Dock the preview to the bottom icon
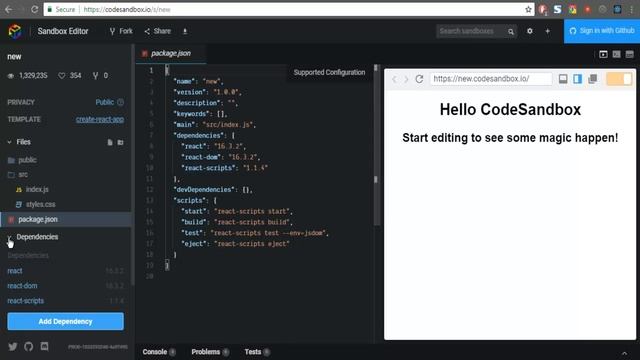 (x=563, y=79)
